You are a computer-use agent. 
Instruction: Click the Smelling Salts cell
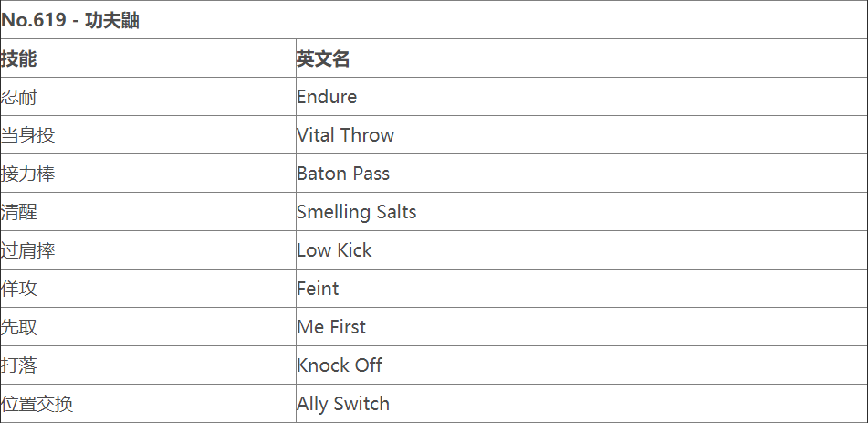(x=356, y=212)
